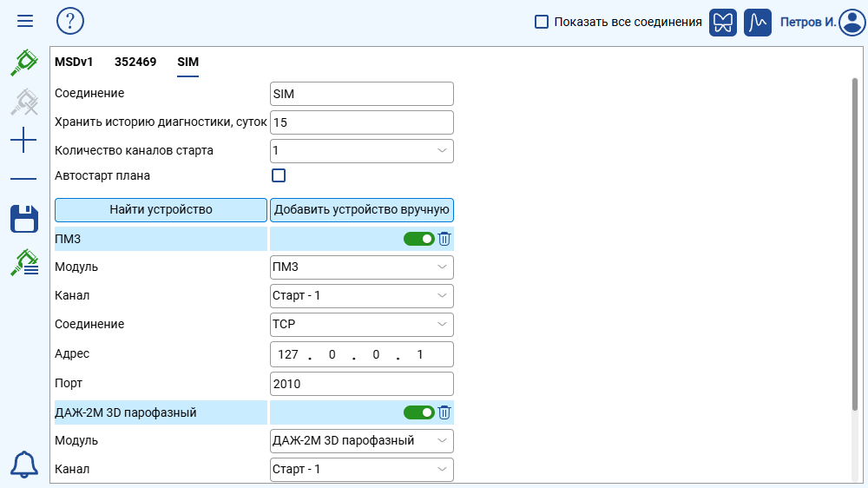Click the green connect plug icon
The width and height of the screenshot is (868, 488).
(x=23, y=63)
